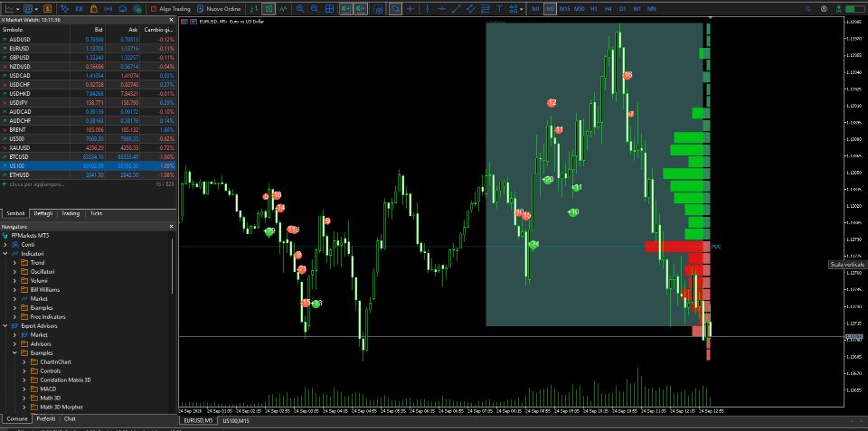Select the Fibonacci retracement tool
868x431 pixels.
(486, 9)
